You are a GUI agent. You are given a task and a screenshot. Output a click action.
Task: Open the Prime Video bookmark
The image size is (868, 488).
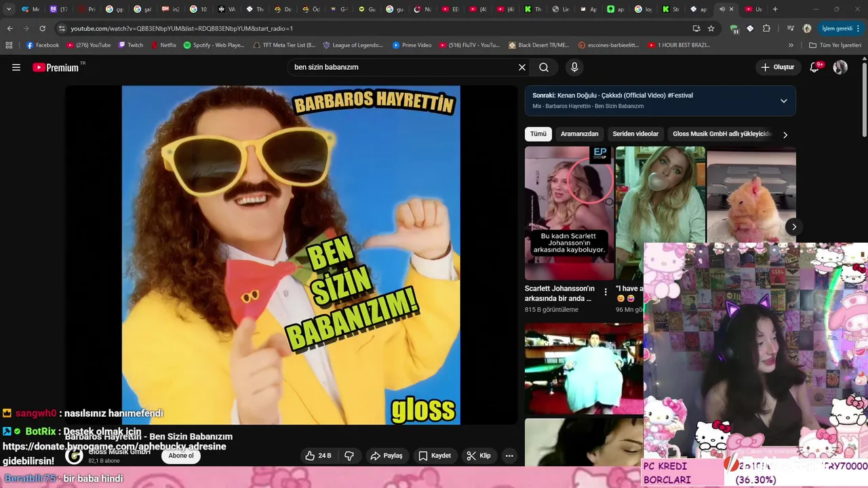(x=412, y=45)
